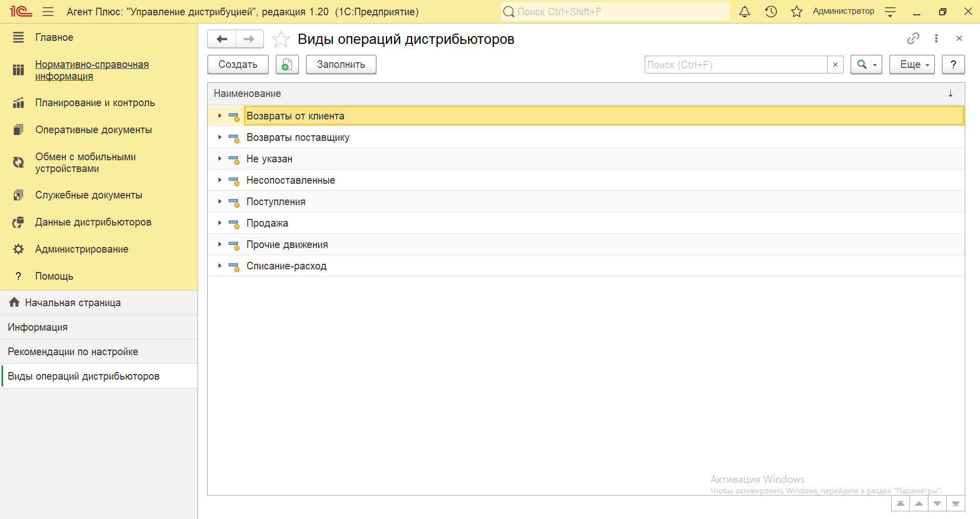Click the Оперативные документы icon
Viewport: 980px width, 519px height.
tap(18, 130)
